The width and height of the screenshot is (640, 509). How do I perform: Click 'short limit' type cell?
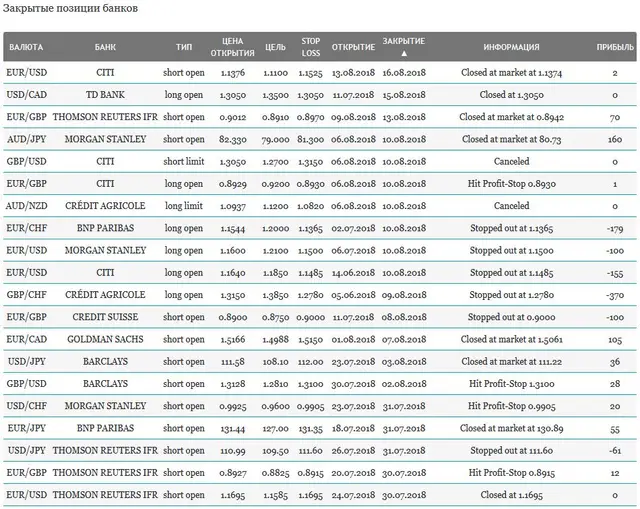[x=184, y=162]
